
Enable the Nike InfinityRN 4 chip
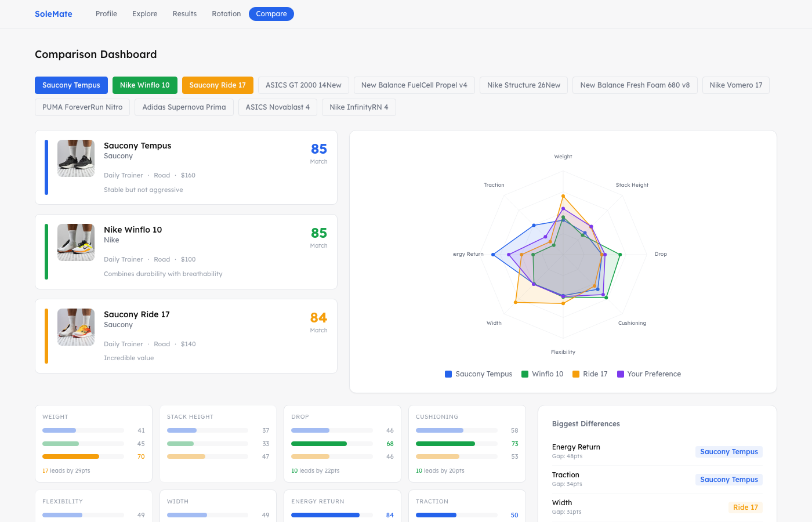358,107
